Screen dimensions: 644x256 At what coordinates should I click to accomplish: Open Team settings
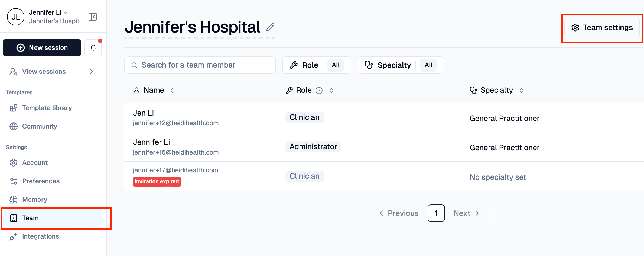point(602,27)
